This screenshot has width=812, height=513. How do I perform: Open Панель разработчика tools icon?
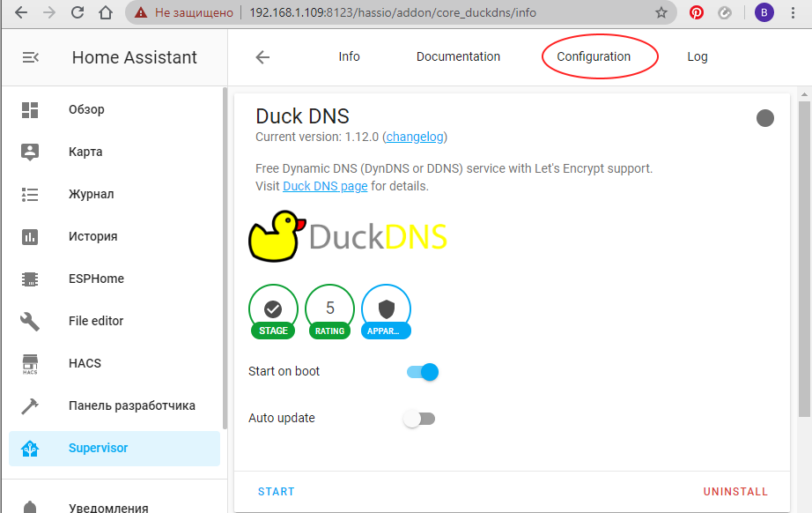[x=30, y=405]
